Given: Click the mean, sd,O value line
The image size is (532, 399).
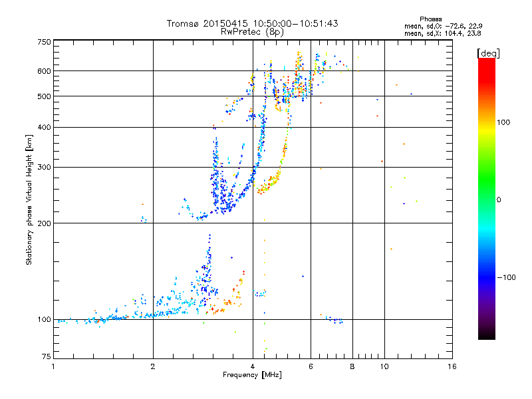Looking at the screenshot, I should pos(443,26).
